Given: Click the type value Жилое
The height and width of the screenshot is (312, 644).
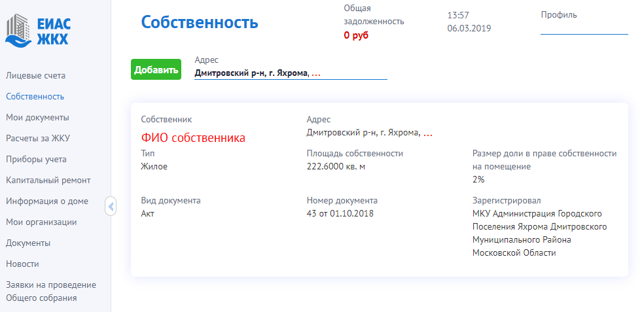Looking at the screenshot, I should click(154, 166).
